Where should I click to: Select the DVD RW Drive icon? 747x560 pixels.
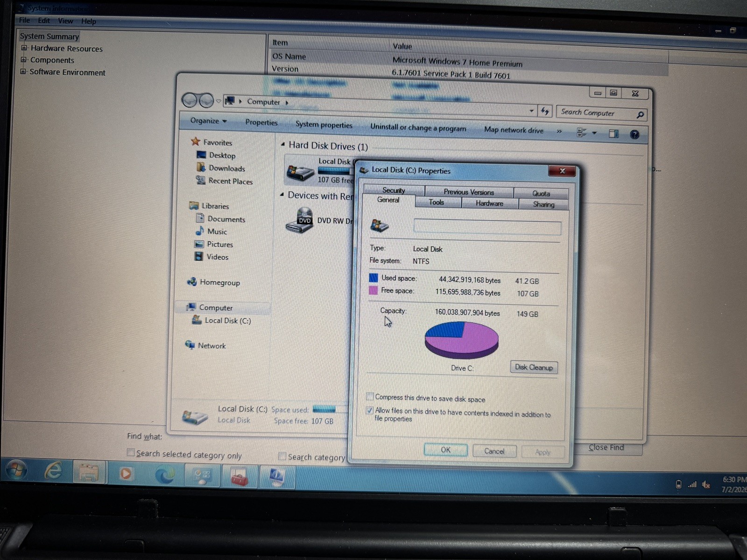[299, 220]
